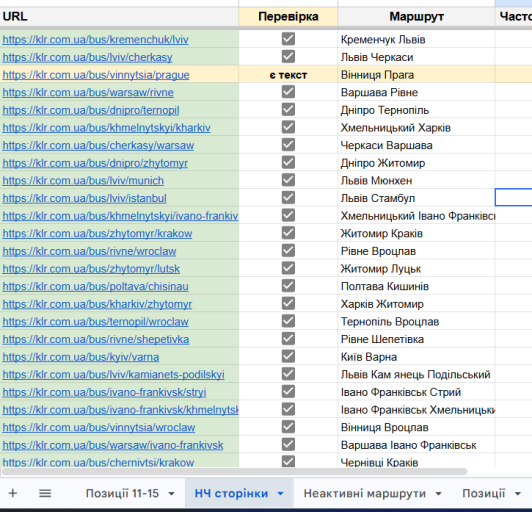Select the Маршрут column header cell
This screenshot has height=512, width=532.
(x=416, y=17)
